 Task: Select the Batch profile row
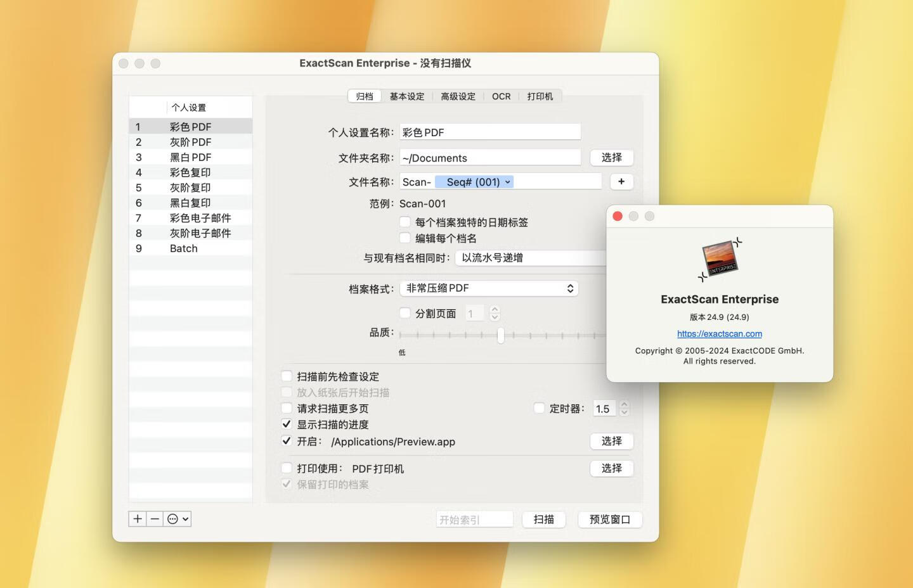(191, 248)
